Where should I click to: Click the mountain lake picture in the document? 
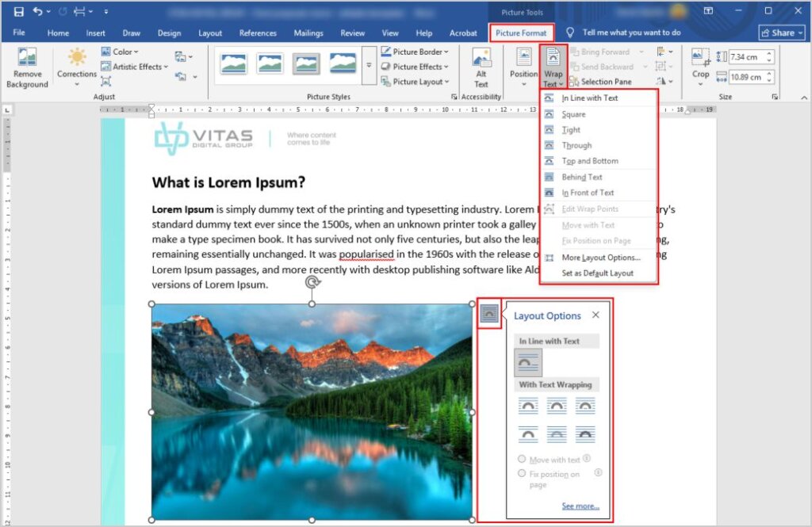point(312,412)
